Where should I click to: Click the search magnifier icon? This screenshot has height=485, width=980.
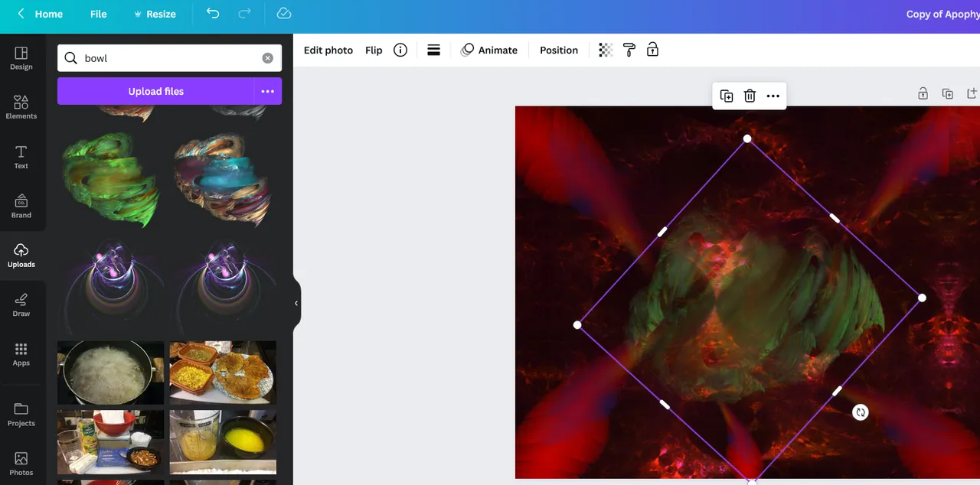pos(70,58)
